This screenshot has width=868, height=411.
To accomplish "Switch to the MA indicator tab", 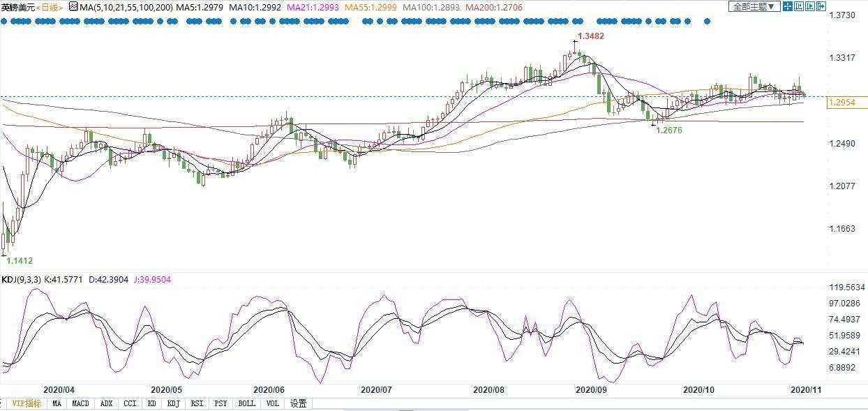I will pos(57,403).
